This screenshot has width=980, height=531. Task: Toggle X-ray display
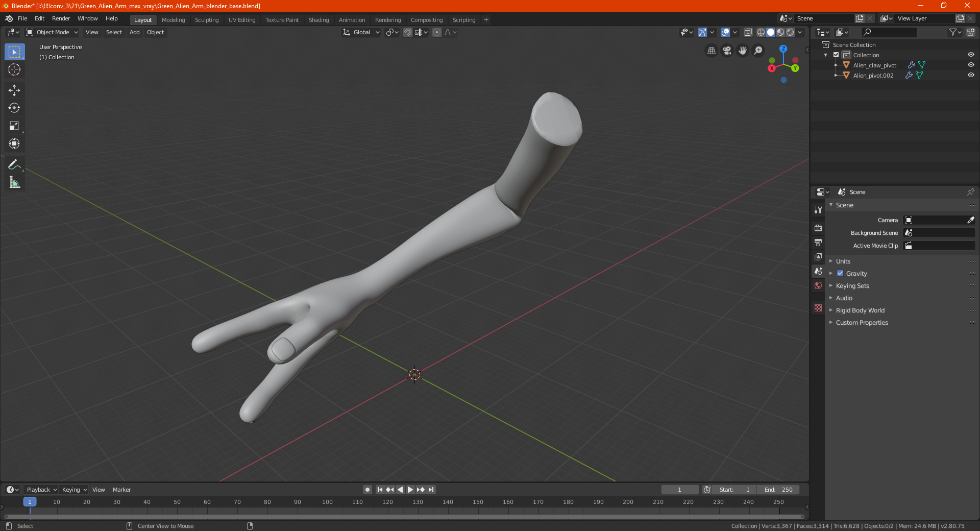pos(748,32)
